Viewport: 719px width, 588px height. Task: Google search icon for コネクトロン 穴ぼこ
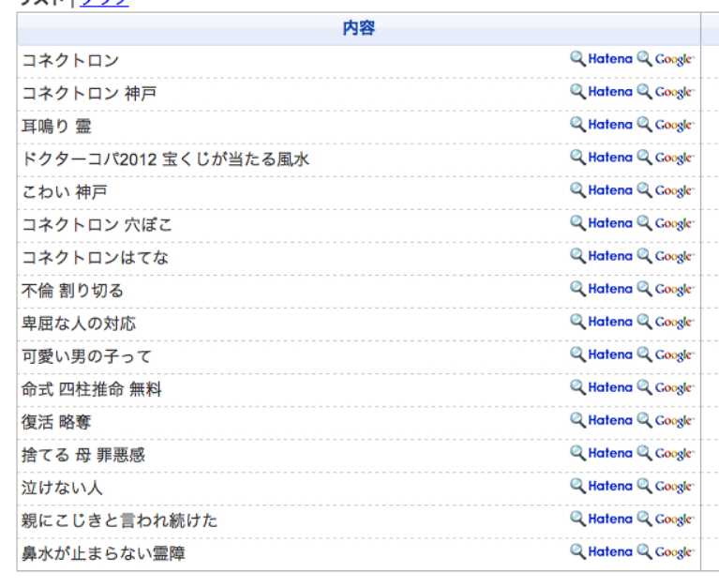666,223
